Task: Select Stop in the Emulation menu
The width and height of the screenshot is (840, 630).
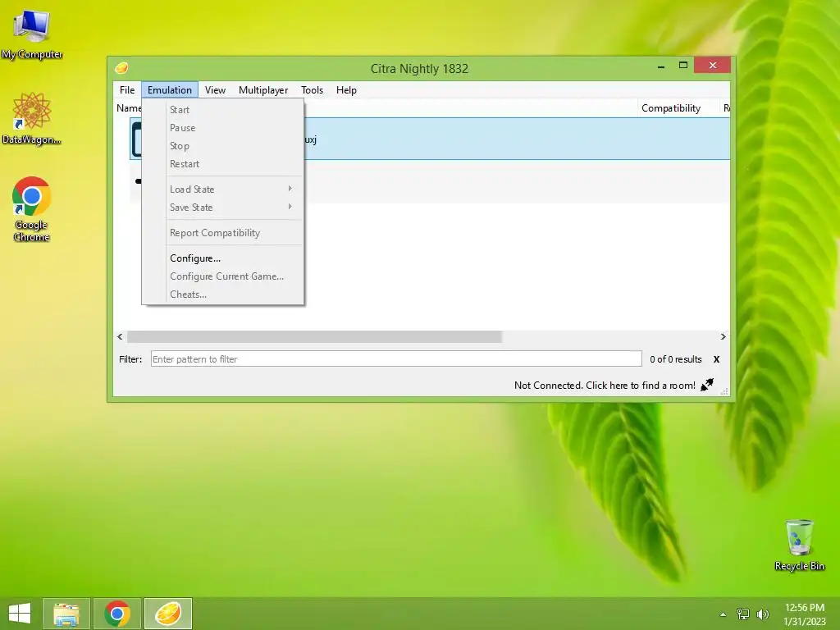Action: point(223,146)
